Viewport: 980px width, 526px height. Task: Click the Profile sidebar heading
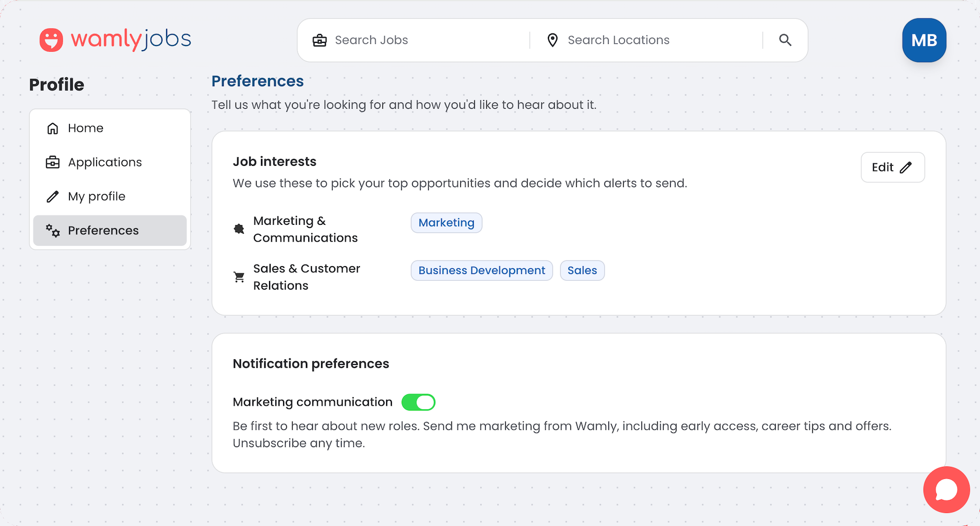click(56, 85)
